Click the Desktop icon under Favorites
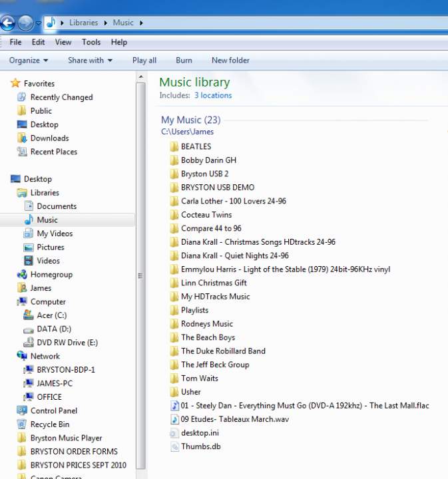The image size is (448, 479). pyautogui.click(x=22, y=124)
